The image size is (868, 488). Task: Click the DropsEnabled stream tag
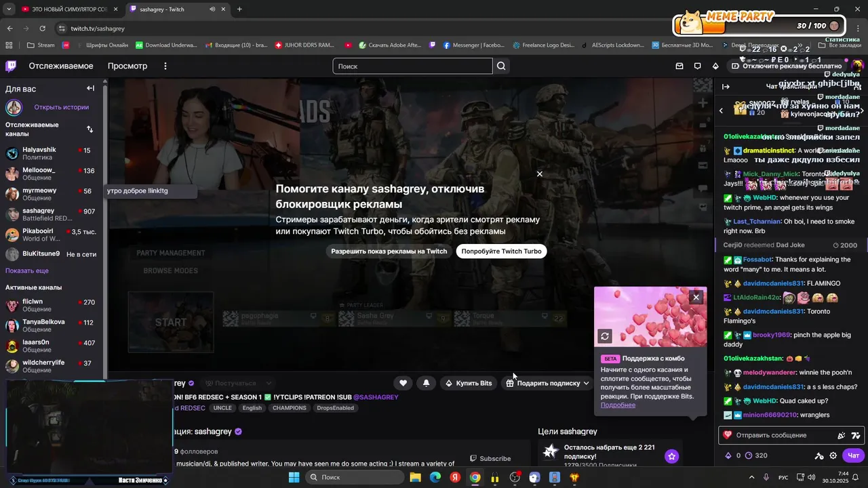pyautogui.click(x=335, y=408)
